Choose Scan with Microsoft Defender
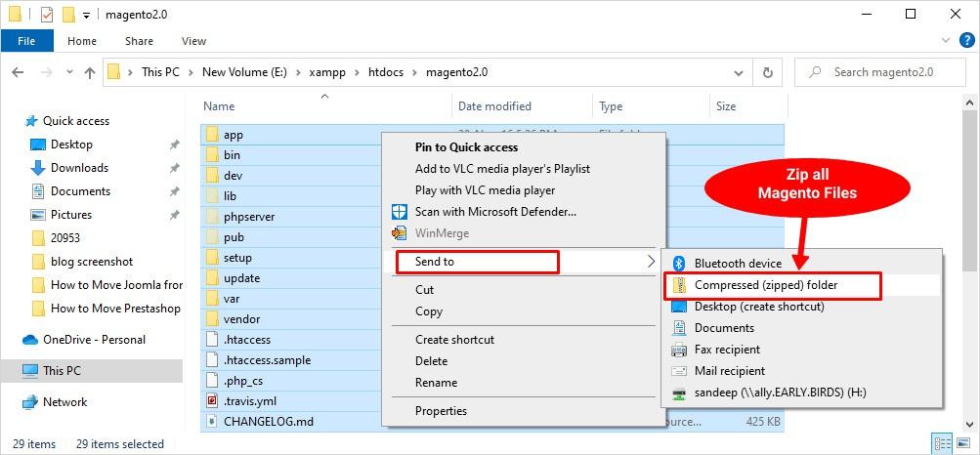Viewport: 980px width, 455px height. click(x=495, y=212)
